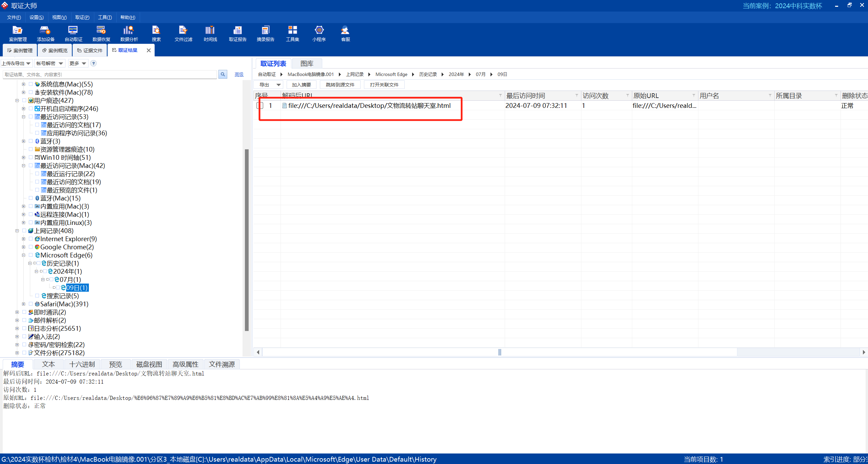Click the 高级 advanced search link
The height and width of the screenshot is (464, 868).
[x=239, y=74]
